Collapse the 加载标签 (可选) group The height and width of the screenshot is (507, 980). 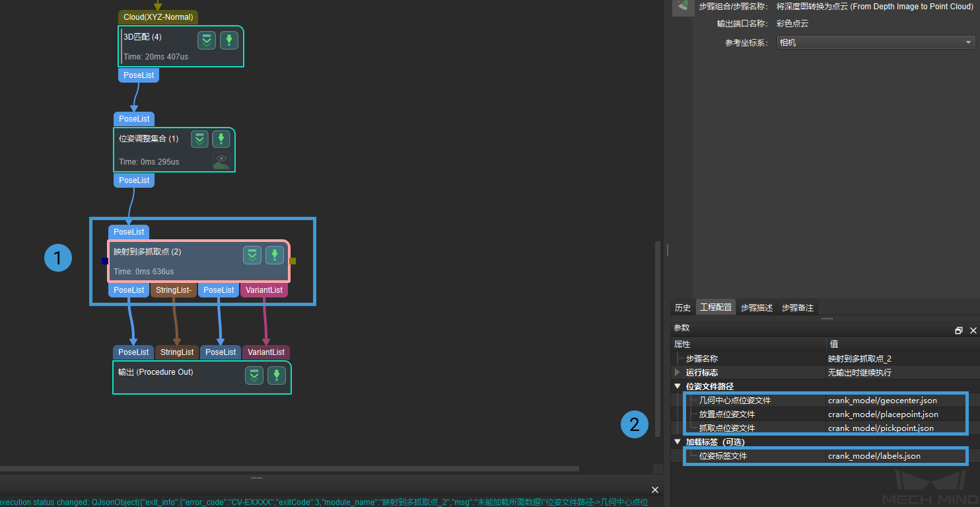point(677,442)
